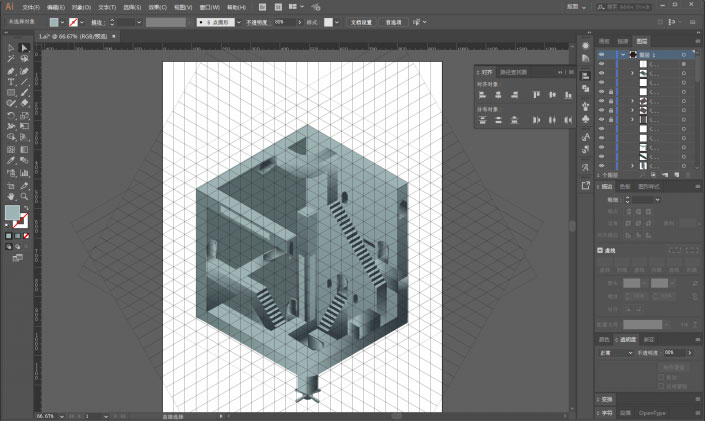
Task: Click 首选项 button
Action: 393,22
